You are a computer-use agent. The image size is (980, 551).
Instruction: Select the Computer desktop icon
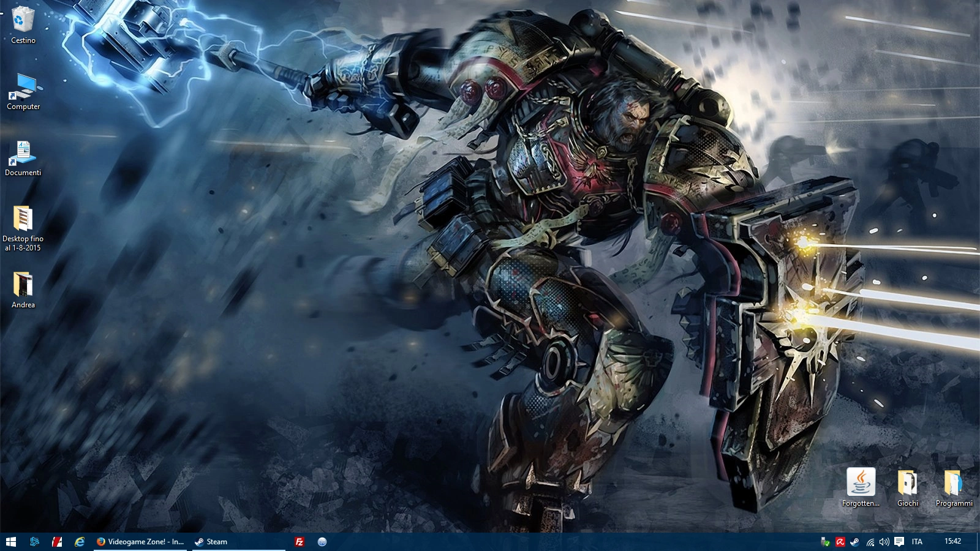pyautogui.click(x=23, y=92)
